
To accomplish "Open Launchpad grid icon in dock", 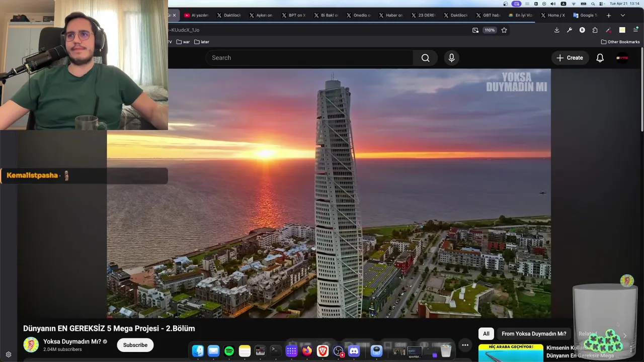I will pyautogui.click(x=291, y=350).
